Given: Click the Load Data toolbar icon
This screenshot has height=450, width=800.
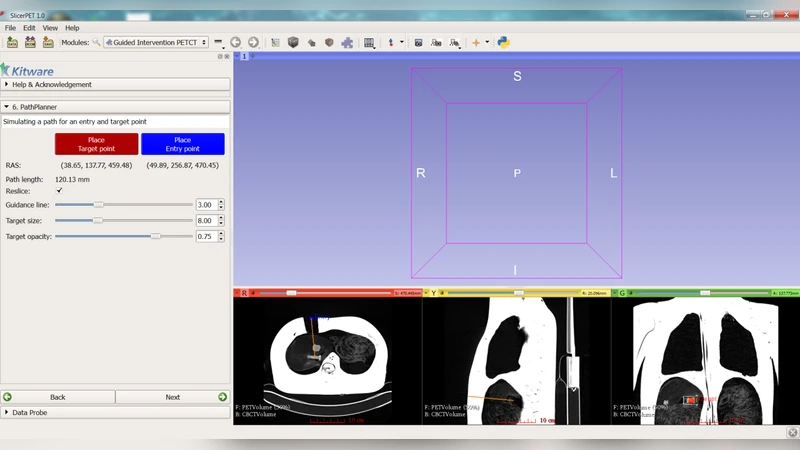Looking at the screenshot, I should pos(12,42).
